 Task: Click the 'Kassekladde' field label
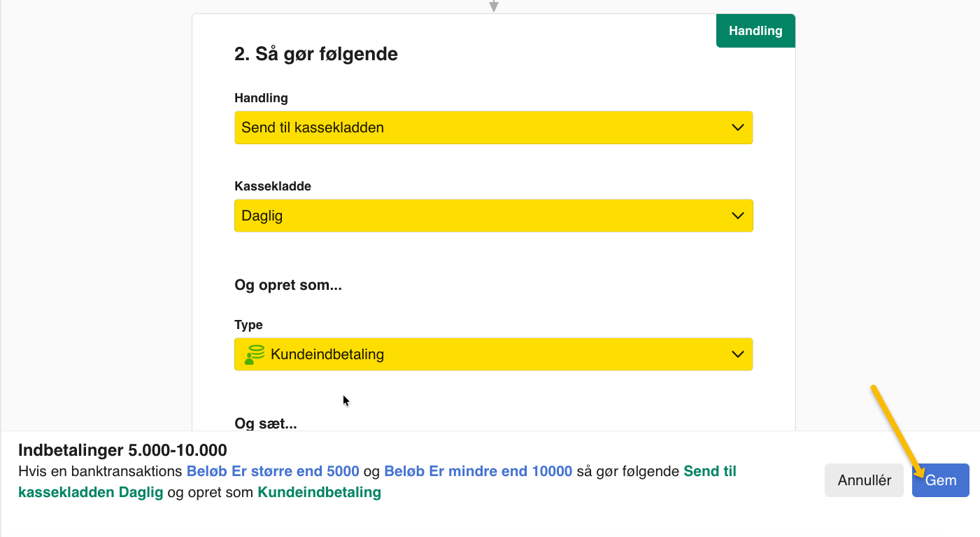pos(273,186)
